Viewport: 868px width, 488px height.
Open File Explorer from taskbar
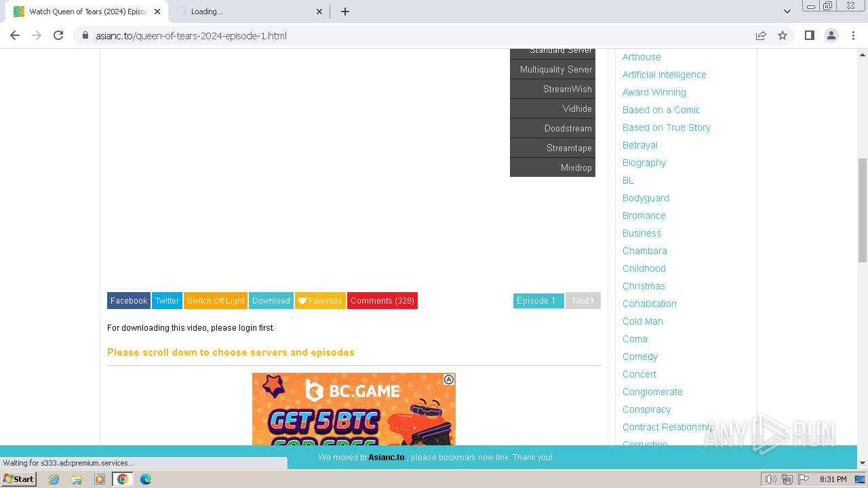pos(77,479)
